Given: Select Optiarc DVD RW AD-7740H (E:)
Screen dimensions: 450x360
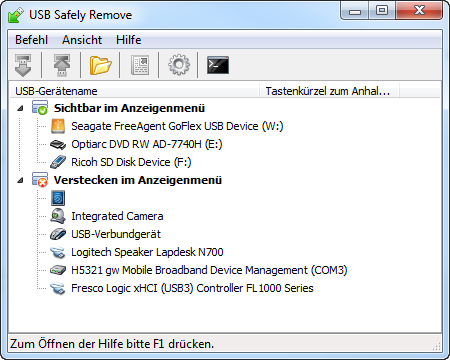Looking at the screenshot, I should (147, 144).
